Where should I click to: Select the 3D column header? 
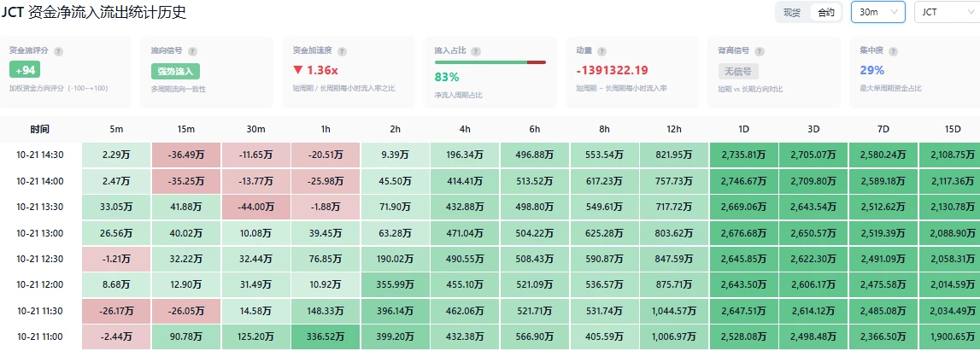(x=813, y=129)
